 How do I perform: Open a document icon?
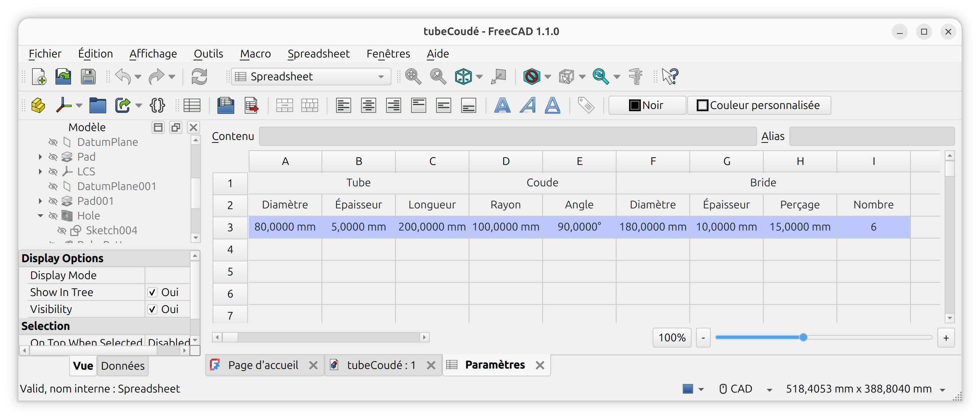click(63, 77)
